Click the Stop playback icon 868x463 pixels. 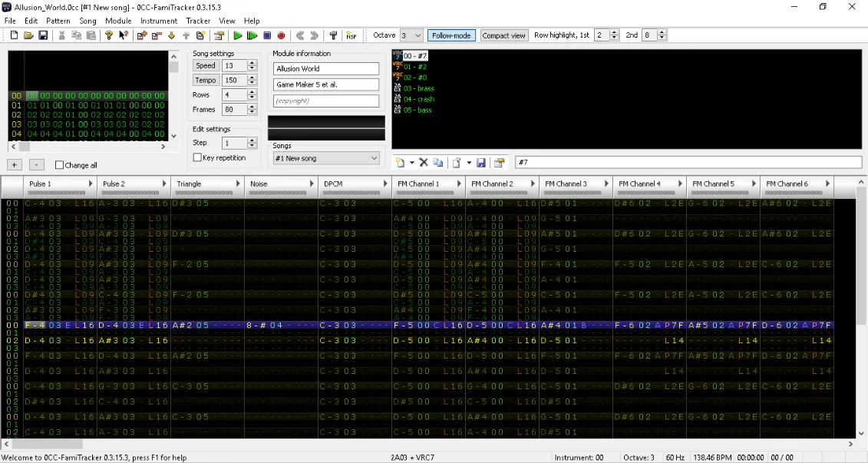coord(267,35)
